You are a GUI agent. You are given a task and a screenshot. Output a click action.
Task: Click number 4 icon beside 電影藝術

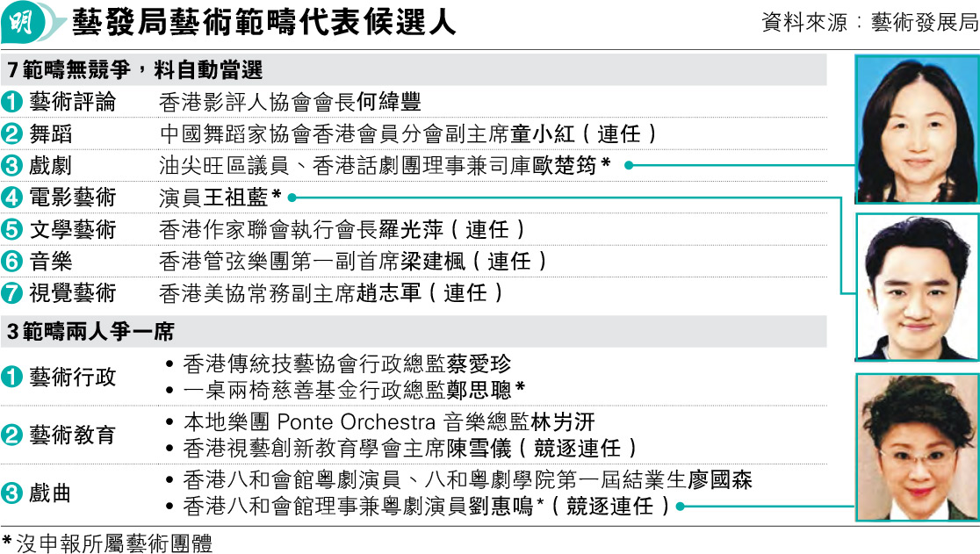(x=12, y=198)
